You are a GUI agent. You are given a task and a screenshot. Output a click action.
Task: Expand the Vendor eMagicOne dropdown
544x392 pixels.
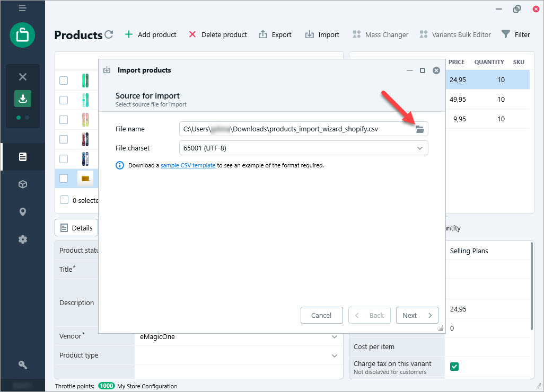(x=334, y=336)
